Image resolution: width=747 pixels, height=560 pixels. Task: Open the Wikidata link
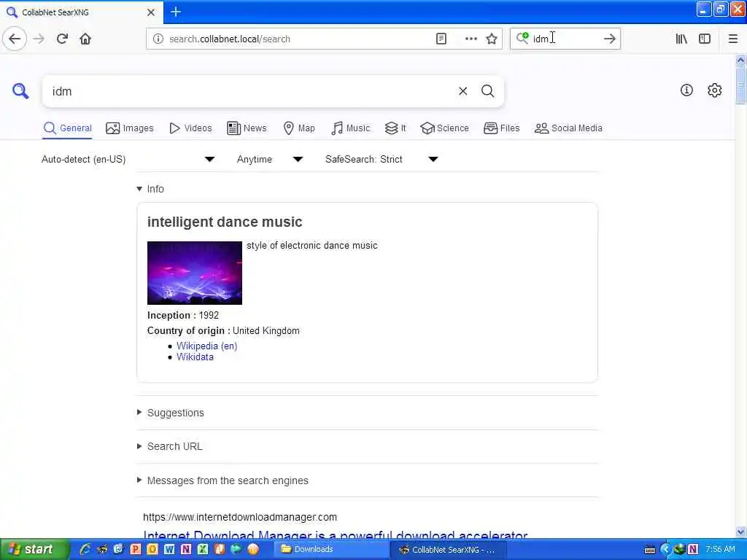pyautogui.click(x=195, y=357)
